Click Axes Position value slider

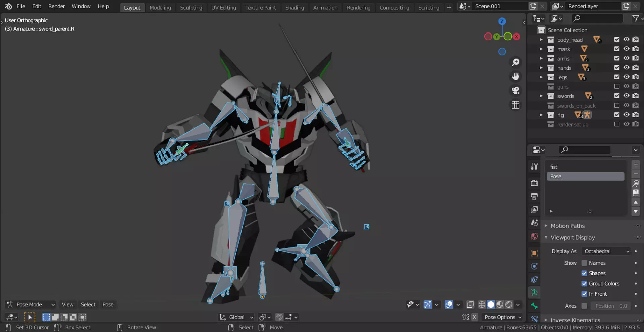(610, 306)
